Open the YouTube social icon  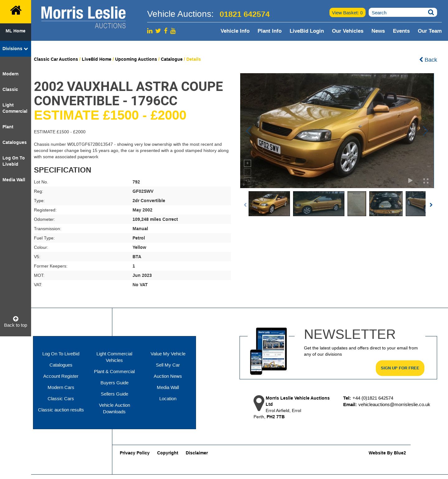[x=173, y=31]
